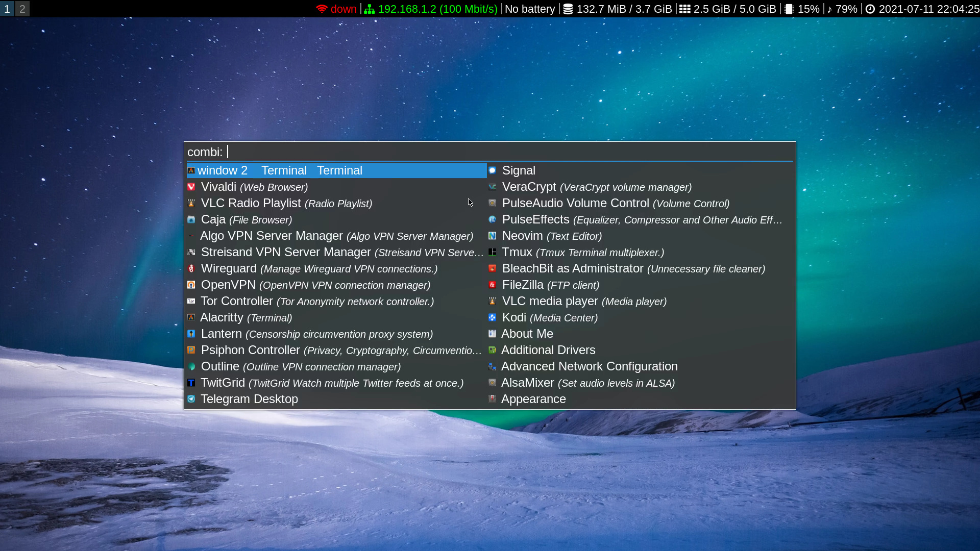Click the memory 2.5 GiB / 5.0 GiB indicator
This screenshot has height=551, width=980.
click(728, 9)
